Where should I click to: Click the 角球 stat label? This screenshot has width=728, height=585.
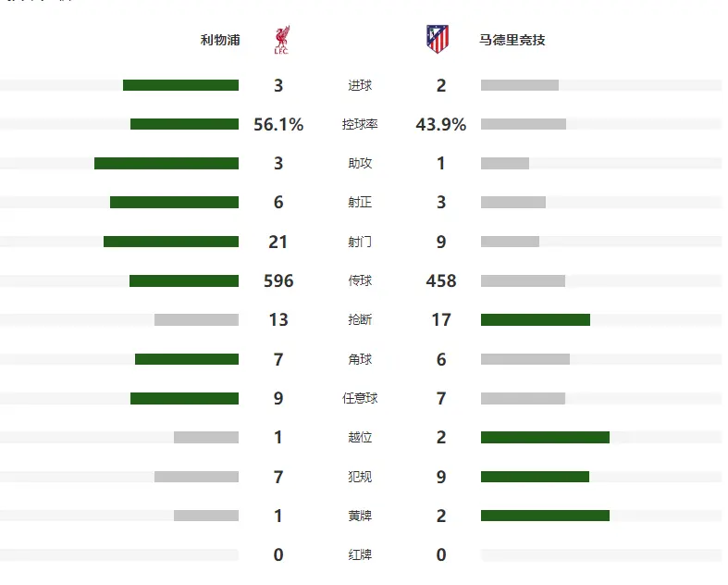point(360,359)
